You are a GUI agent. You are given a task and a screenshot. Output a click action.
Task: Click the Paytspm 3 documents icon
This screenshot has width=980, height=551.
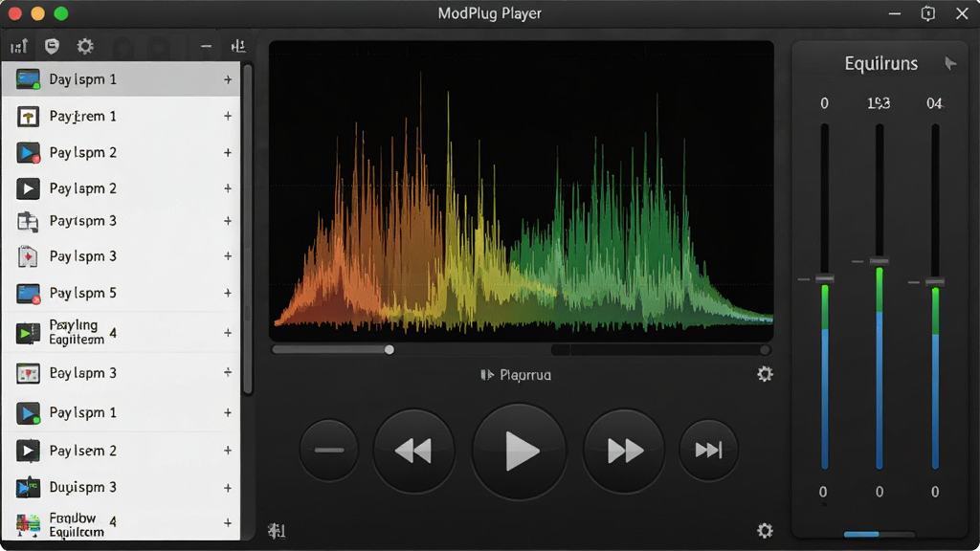(28, 221)
